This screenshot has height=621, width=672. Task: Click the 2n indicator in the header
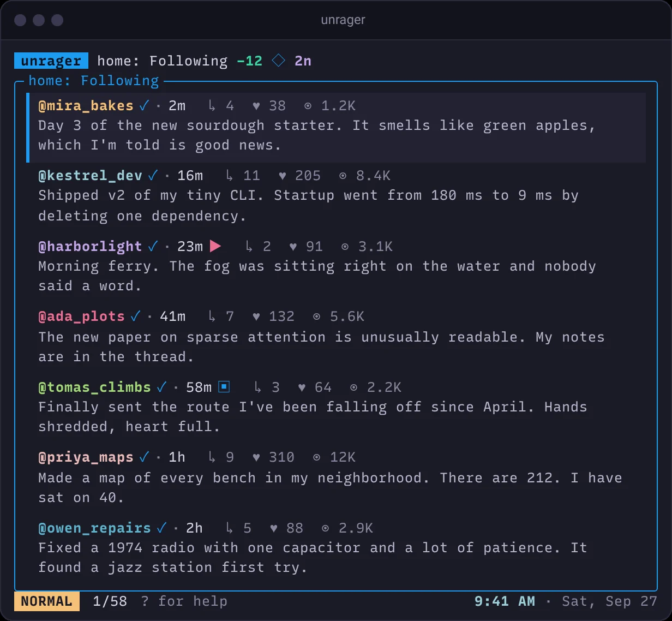click(303, 61)
